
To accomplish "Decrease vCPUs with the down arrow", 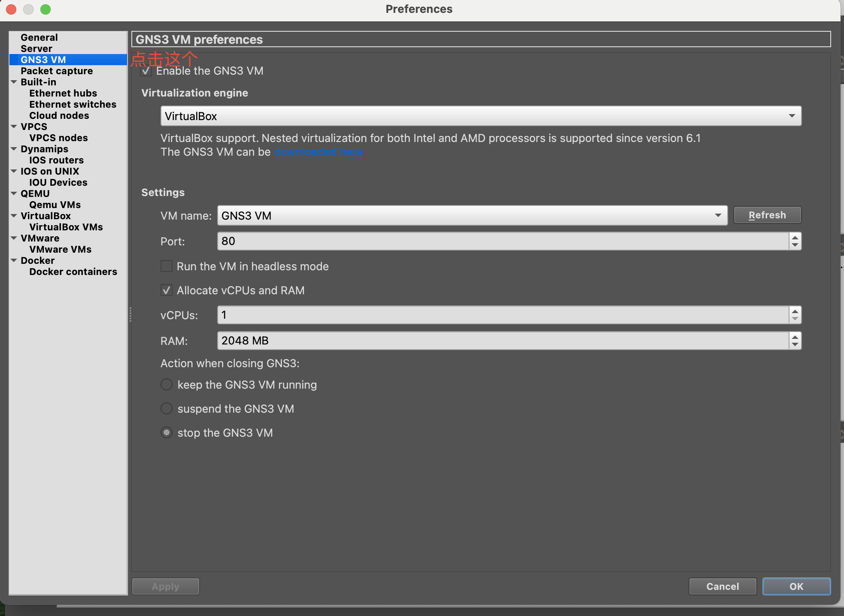I will 795,319.
